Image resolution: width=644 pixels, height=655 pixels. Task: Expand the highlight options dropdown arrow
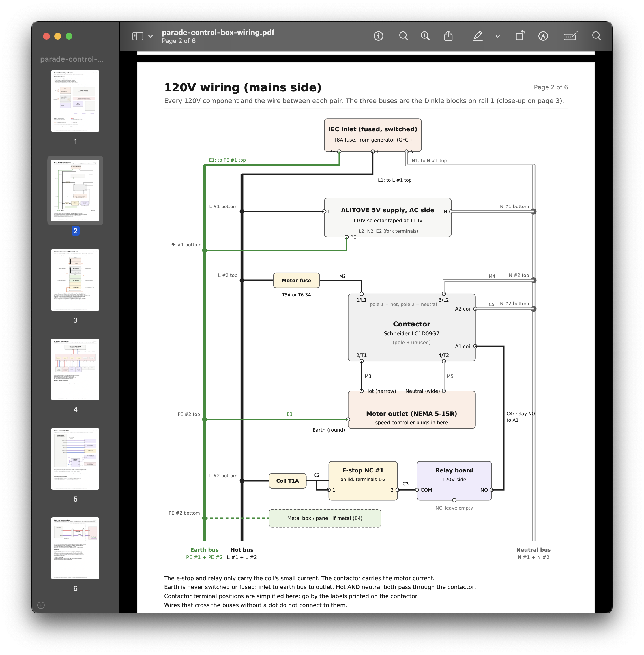click(x=497, y=36)
